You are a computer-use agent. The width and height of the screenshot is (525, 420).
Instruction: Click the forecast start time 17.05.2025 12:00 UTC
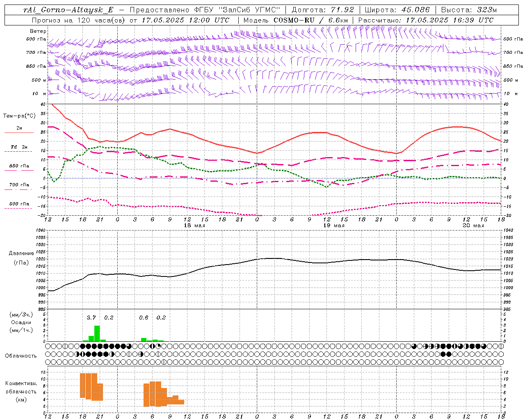(185, 20)
